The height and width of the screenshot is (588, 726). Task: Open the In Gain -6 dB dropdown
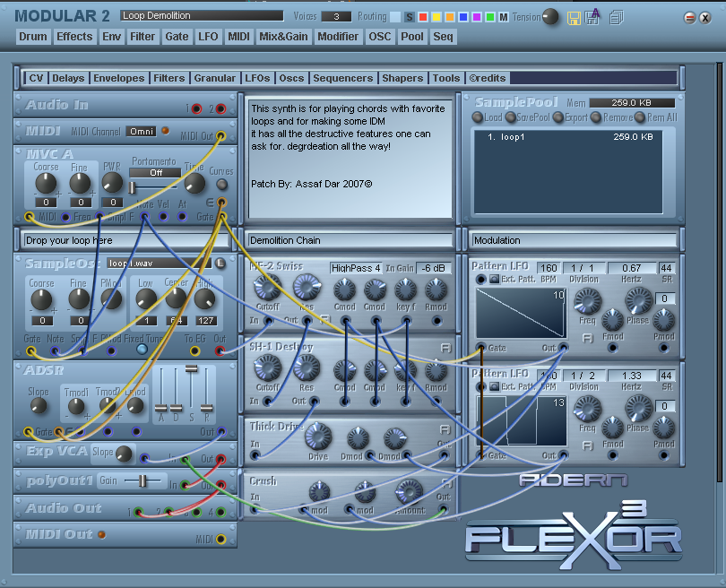pyautogui.click(x=434, y=268)
